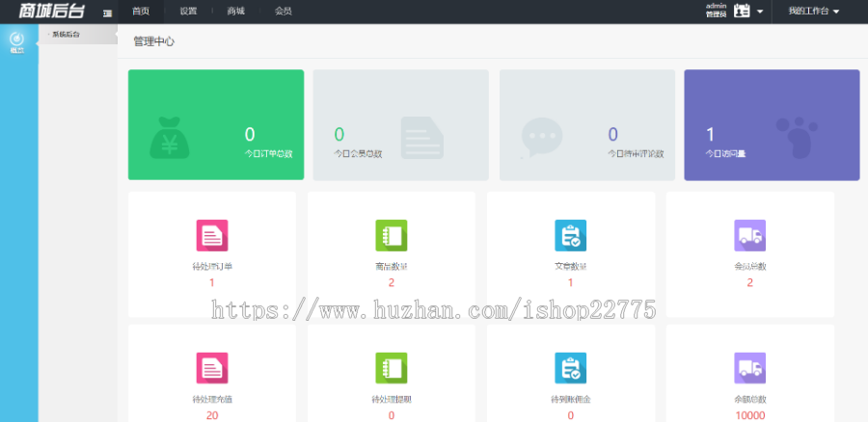Open the 今日会员总数 label
868x422 pixels.
pos(358,154)
